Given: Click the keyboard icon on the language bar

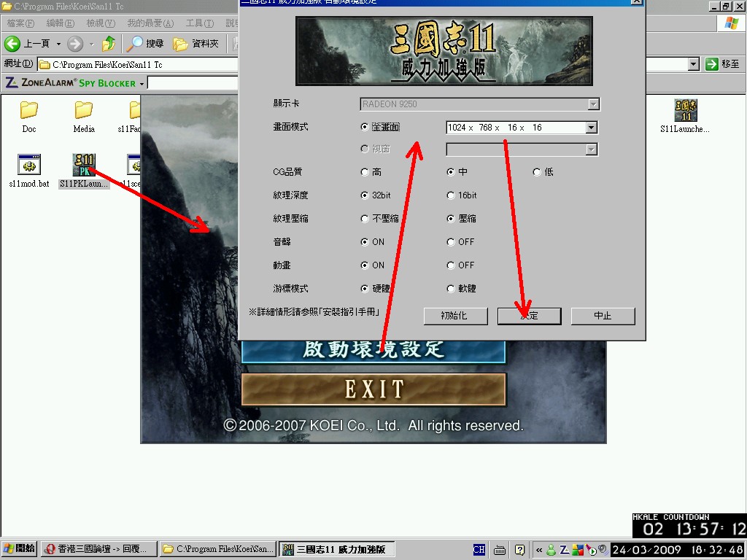Looking at the screenshot, I should pyautogui.click(x=500, y=550).
